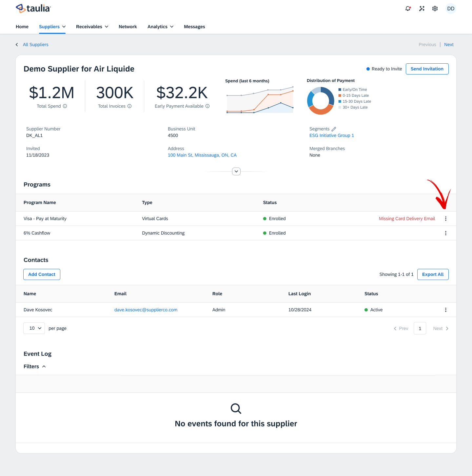This screenshot has width=472, height=476.
Task: Click the Last Login column header
Action: click(300, 294)
